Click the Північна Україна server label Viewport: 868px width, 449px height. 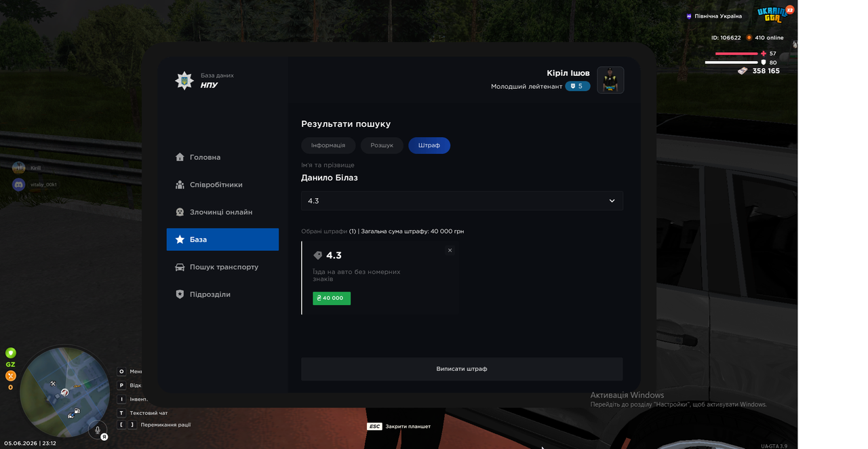[x=718, y=16]
